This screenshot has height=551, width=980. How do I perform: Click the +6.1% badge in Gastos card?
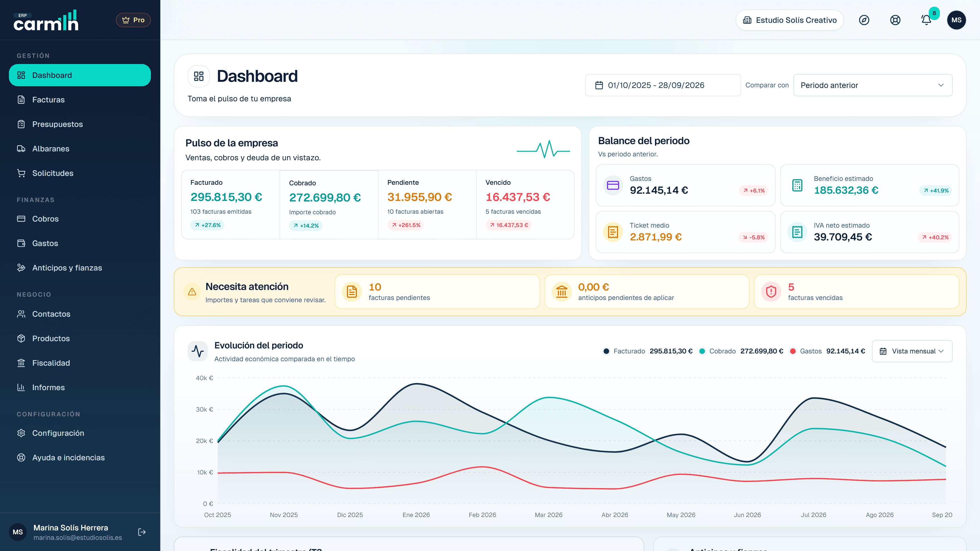[754, 191]
